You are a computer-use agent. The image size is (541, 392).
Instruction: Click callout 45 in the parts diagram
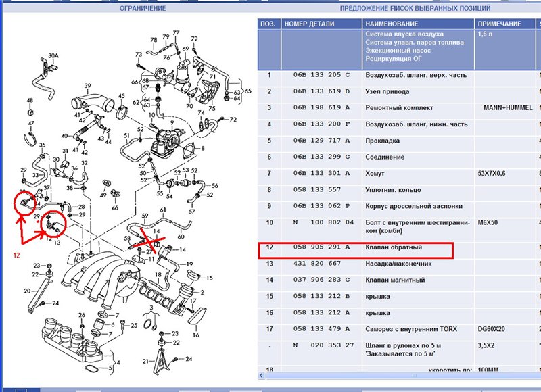pyautogui.click(x=122, y=96)
